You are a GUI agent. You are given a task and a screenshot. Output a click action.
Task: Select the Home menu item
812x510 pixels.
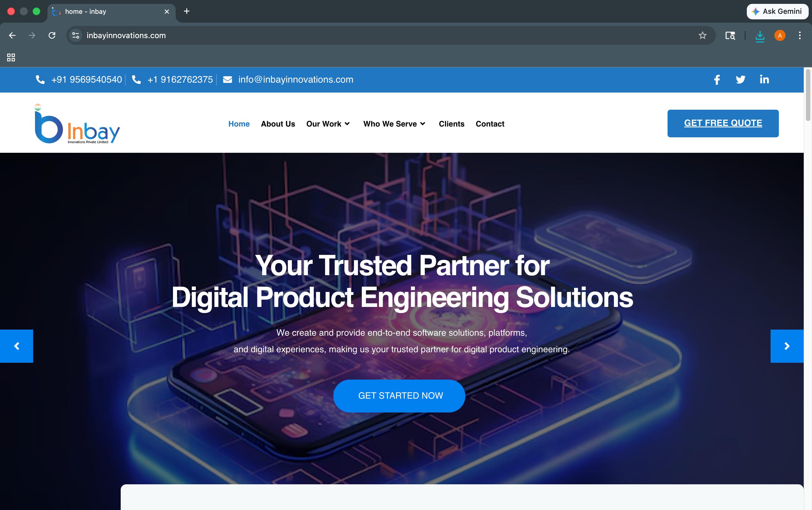click(x=239, y=124)
